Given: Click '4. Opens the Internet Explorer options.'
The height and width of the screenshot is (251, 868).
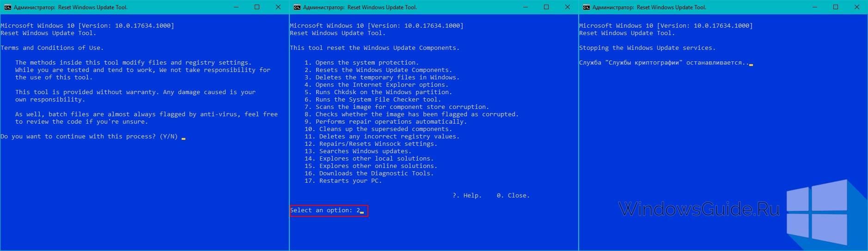Looking at the screenshot, I should tap(376, 85).
